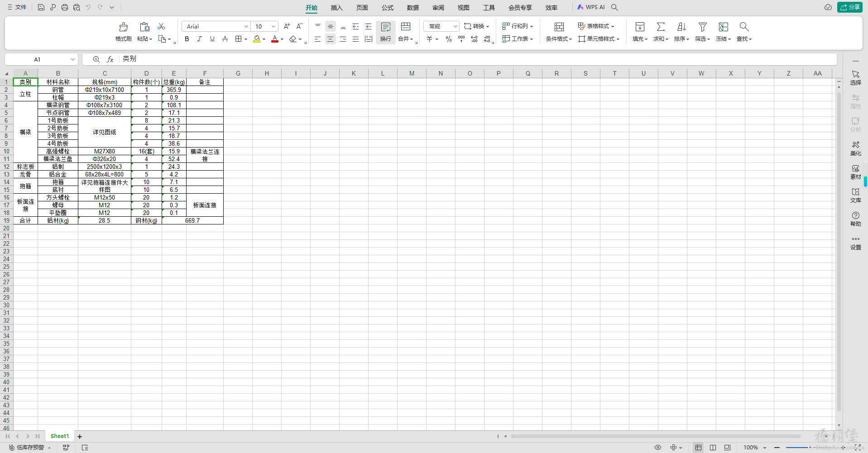Add a new sheet with plus button
The image size is (868, 453).
[80, 437]
